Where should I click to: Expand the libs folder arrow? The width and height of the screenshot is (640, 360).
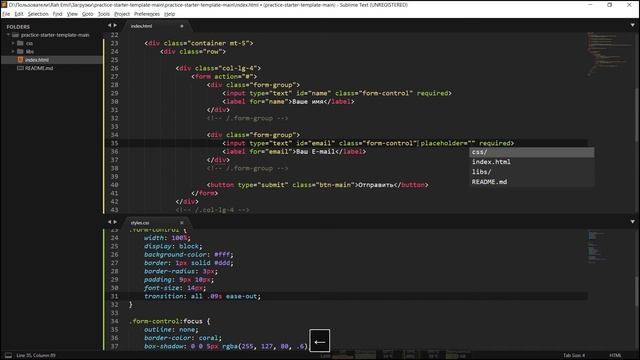point(13,51)
